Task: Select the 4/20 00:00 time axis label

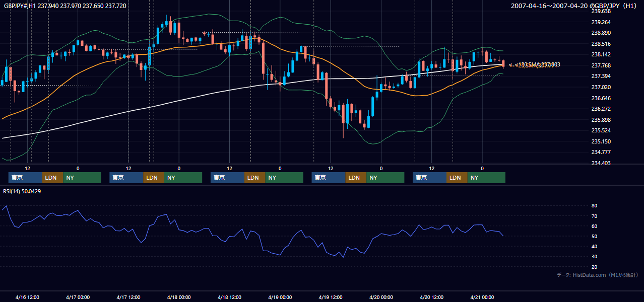Action: (381, 297)
